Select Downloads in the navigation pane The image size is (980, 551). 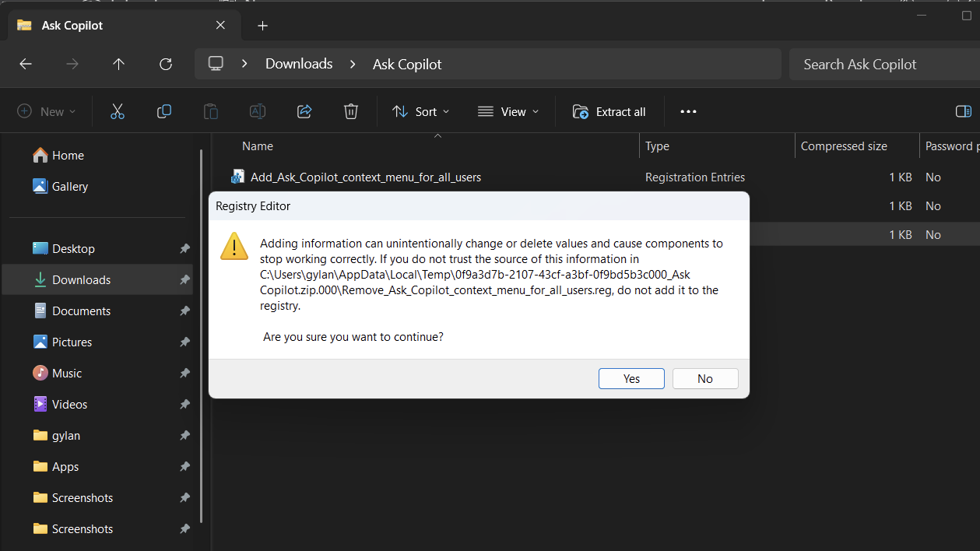coord(97,280)
